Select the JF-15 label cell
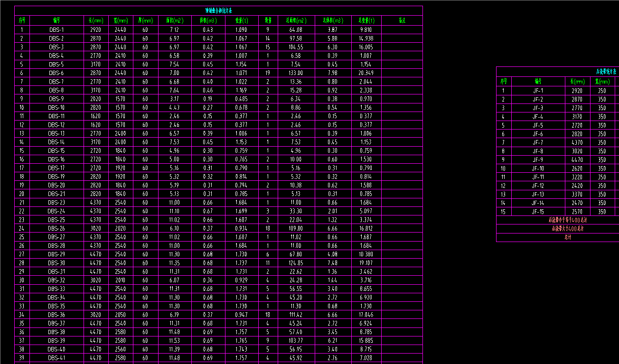Screen dimensions: 619x364 click(538, 212)
